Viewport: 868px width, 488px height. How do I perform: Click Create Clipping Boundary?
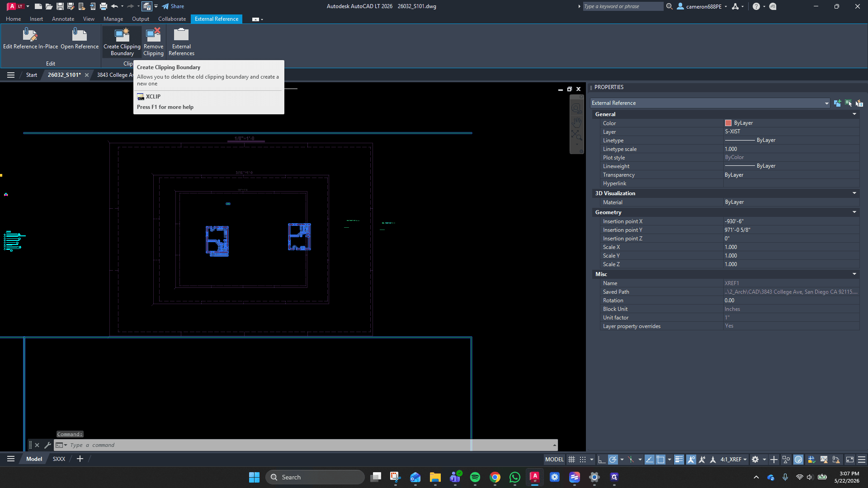122,42
